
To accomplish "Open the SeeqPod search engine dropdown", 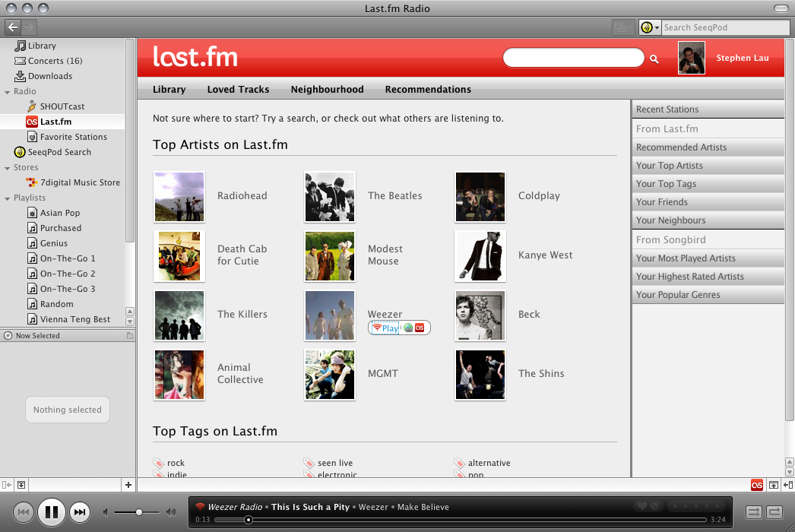I will click(650, 27).
